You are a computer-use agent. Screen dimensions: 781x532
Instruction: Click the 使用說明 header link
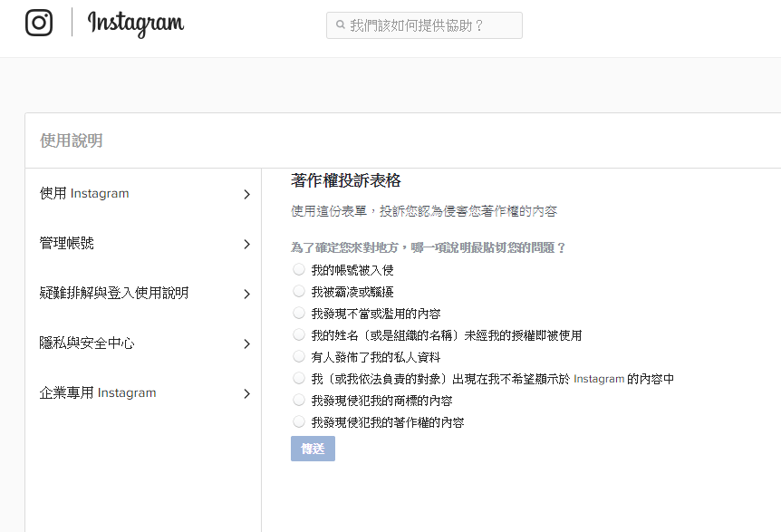[x=72, y=140]
